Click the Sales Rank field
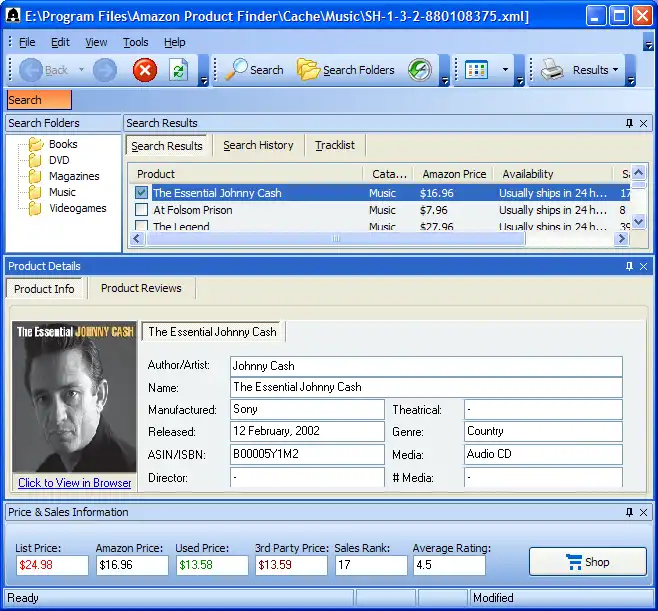Screen dimensions: 658x611 pyautogui.click(x=371, y=565)
